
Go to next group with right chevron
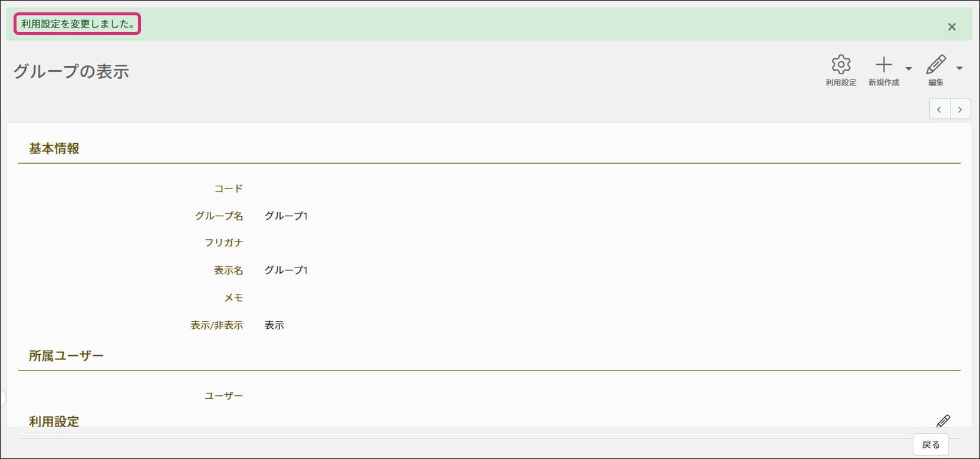(x=961, y=109)
